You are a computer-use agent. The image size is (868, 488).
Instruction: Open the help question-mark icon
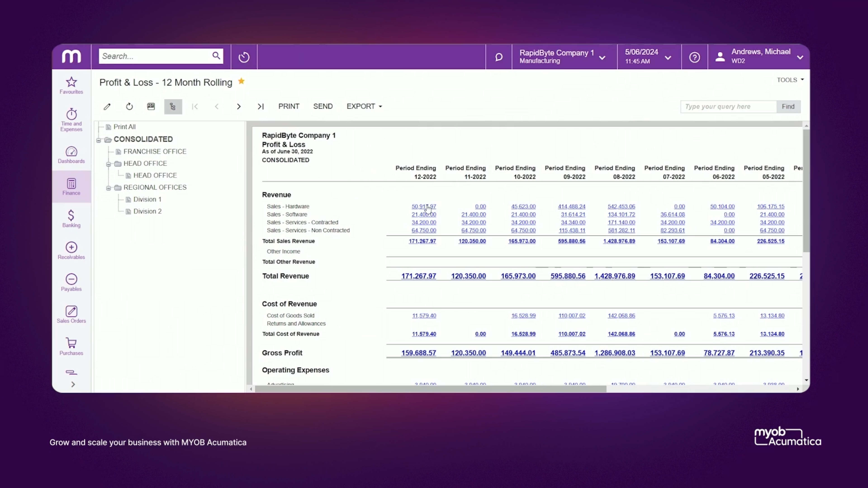(695, 57)
